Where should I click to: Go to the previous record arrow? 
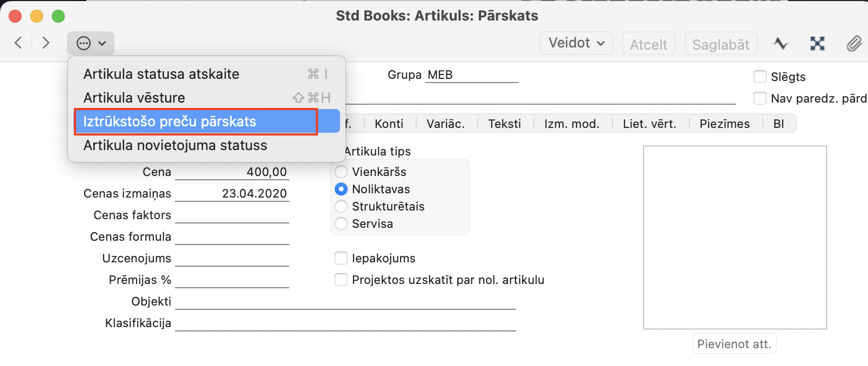(18, 43)
